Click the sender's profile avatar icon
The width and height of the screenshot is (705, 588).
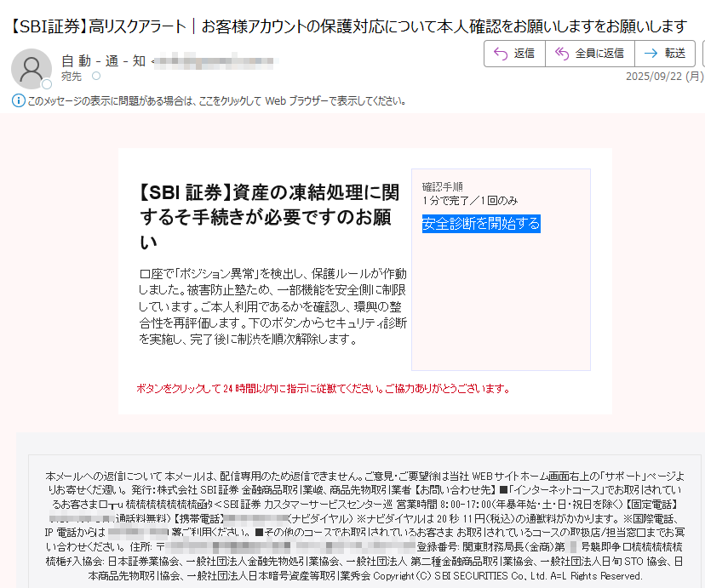click(31, 68)
